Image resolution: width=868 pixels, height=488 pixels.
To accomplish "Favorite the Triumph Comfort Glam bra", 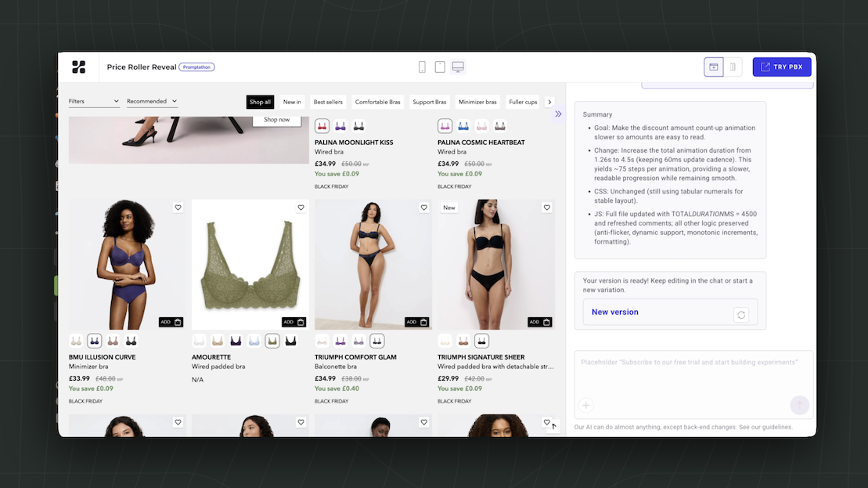I will click(x=423, y=208).
